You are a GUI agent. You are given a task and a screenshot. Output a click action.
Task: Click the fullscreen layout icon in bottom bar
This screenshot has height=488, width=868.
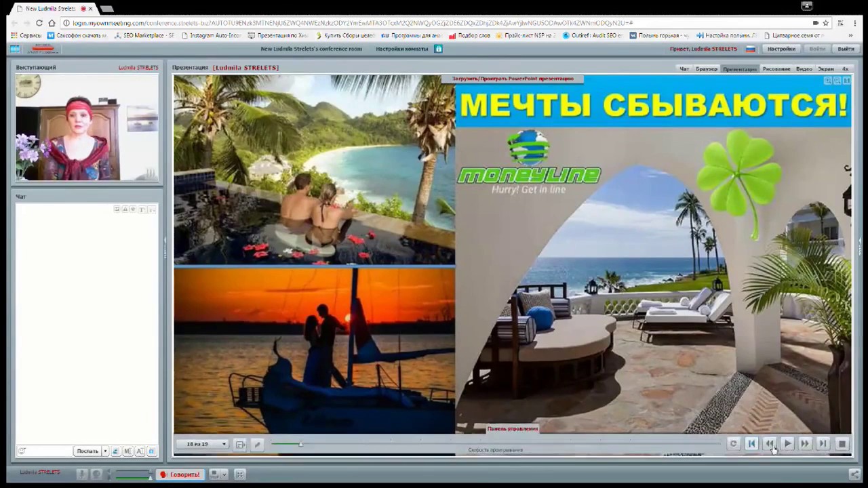click(239, 474)
